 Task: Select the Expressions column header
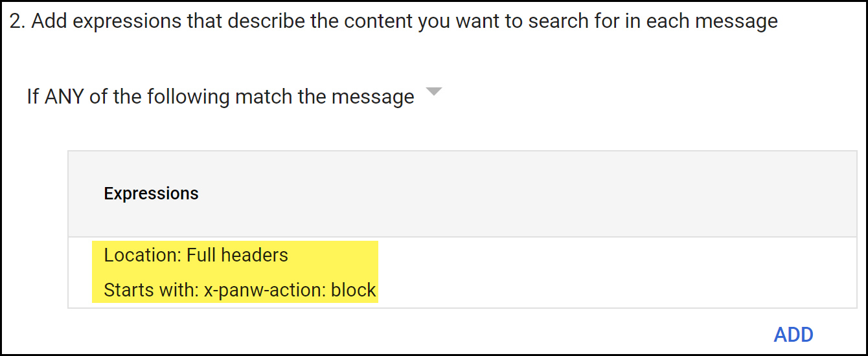point(151,194)
